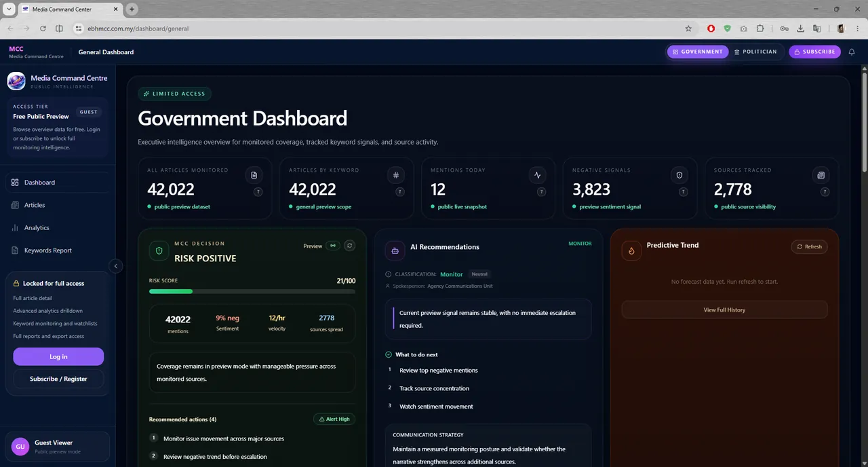Image resolution: width=868 pixels, height=467 pixels.
Task: Open help tooltip for Negative Signals
Action: [x=683, y=192]
